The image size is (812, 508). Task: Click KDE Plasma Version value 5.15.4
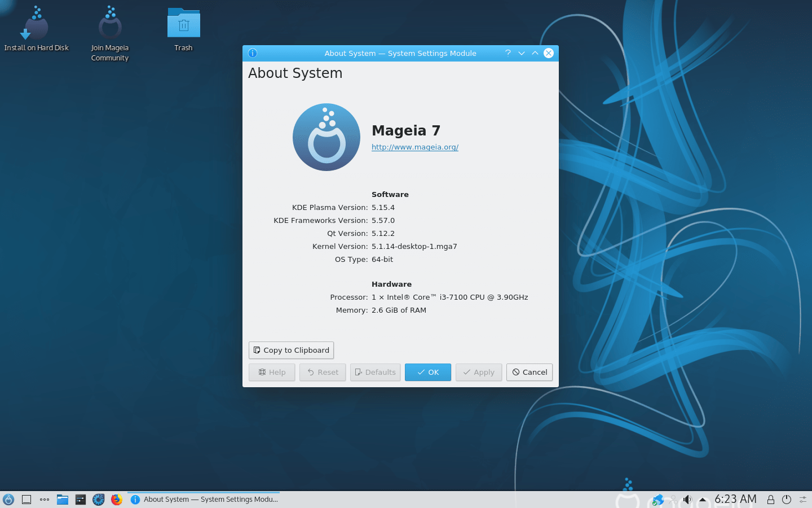coord(383,208)
